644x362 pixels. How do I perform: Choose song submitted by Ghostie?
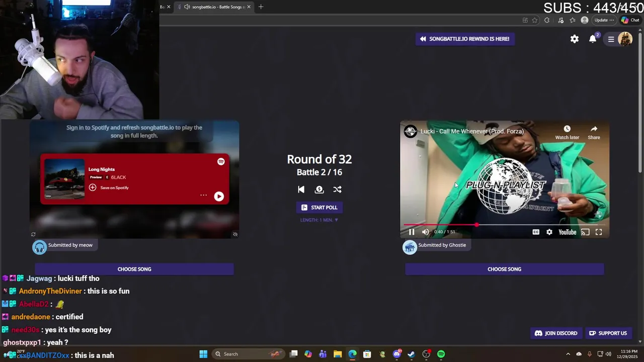[x=504, y=269]
